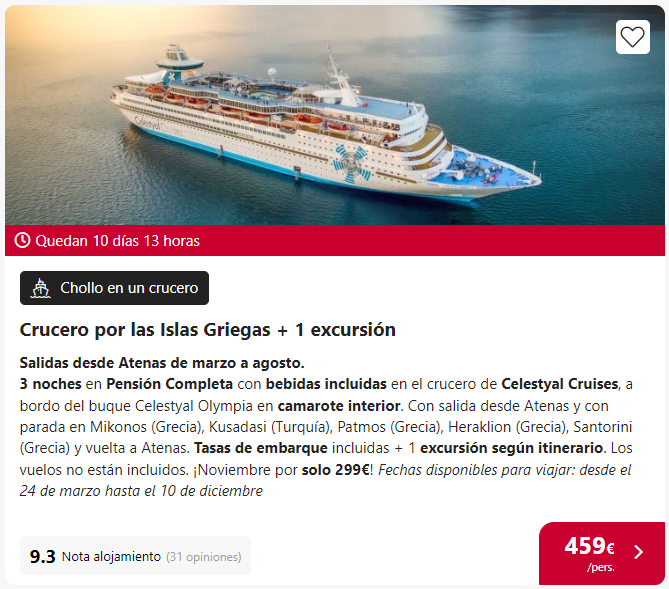Click the '/pers.' label under the price
The width and height of the screenshot is (669, 589).
tap(601, 567)
